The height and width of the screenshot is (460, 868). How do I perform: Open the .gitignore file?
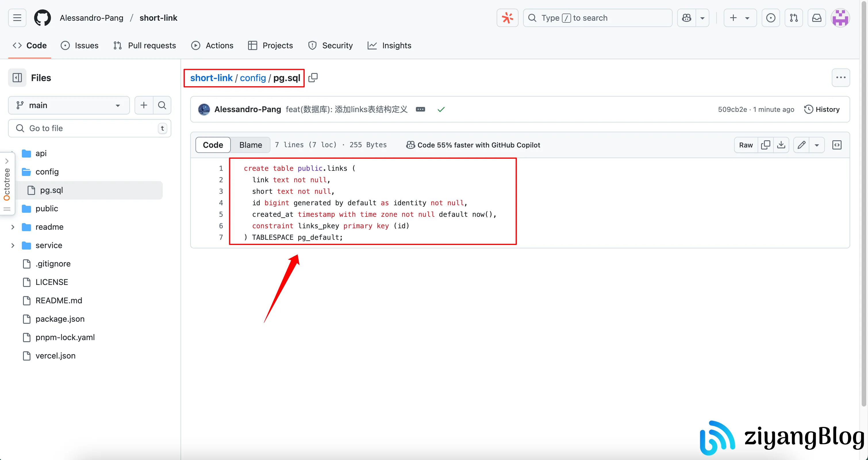pos(53,264)
